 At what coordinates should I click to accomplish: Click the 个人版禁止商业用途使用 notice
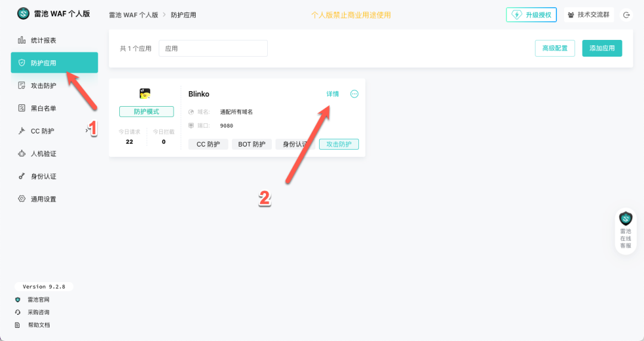(x=351, y=15)
